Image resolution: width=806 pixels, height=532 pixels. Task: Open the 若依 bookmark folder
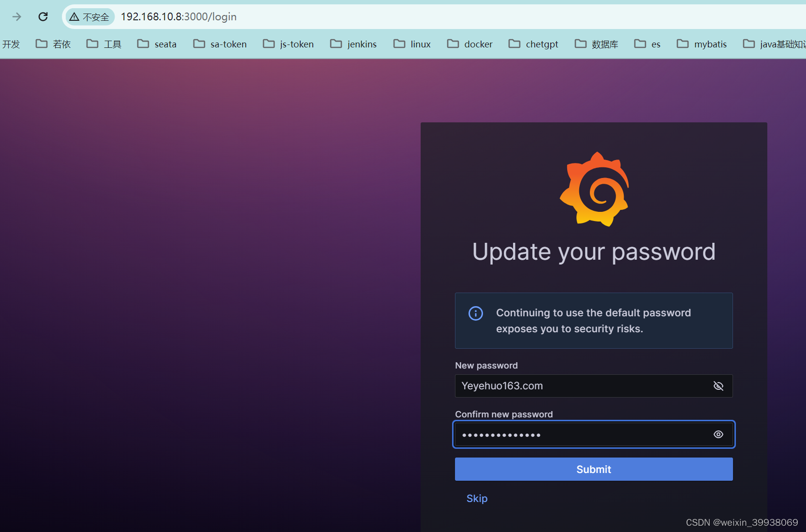point(53,44)
